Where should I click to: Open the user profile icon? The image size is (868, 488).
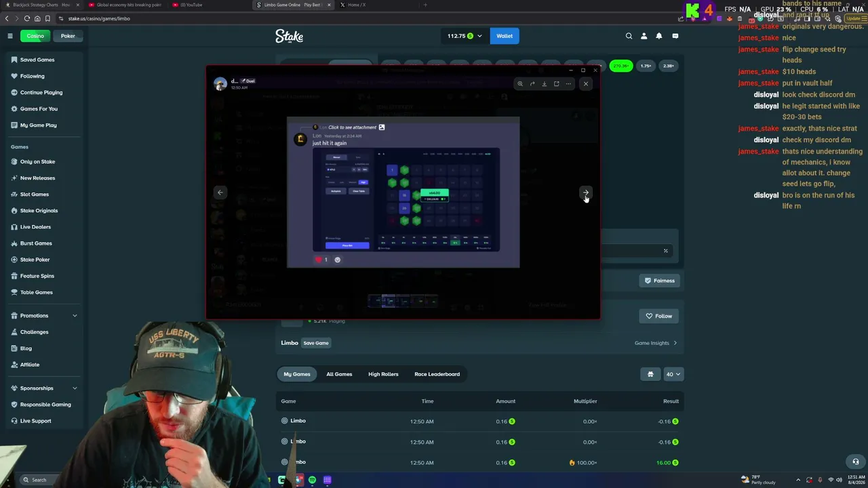pyautogui.click(x=644, y=36)
